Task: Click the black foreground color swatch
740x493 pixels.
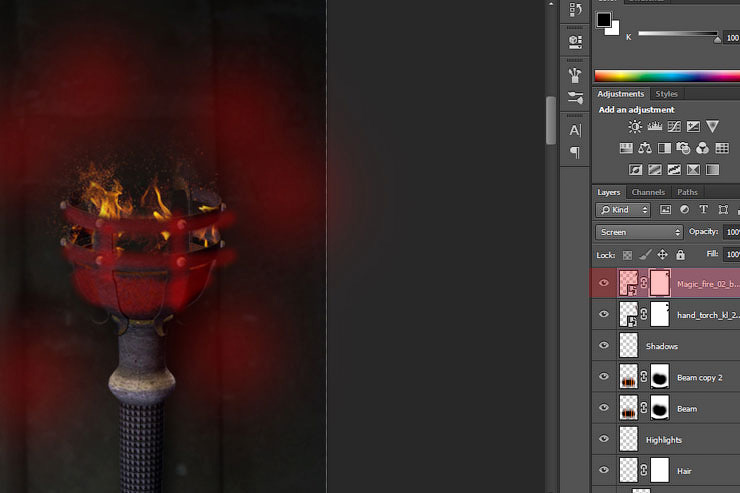Action: pyautogui.click(x=604, y=20)
